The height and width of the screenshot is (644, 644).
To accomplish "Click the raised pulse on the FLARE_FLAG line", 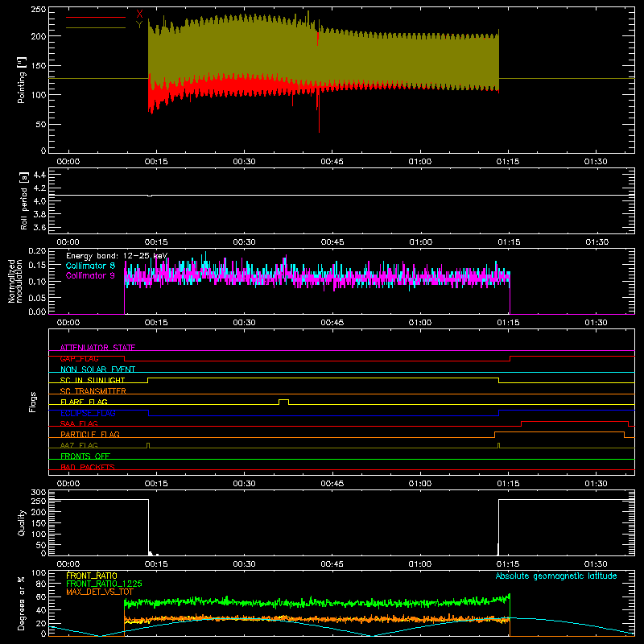I will tap(284, 402).
